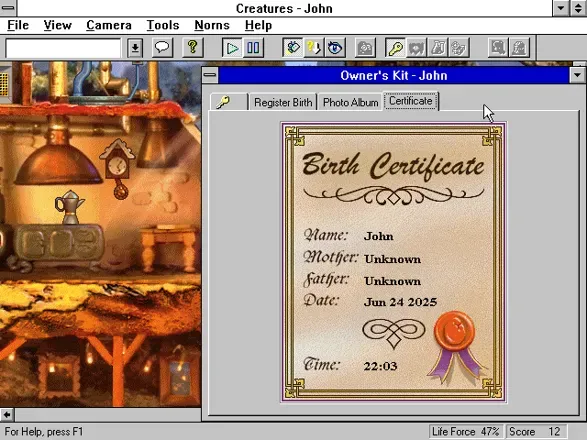Image resolution: width=587 pixels, height=440 pixels.
Task: Click the greyed camera snapshot icon
Action: (365, 48)
